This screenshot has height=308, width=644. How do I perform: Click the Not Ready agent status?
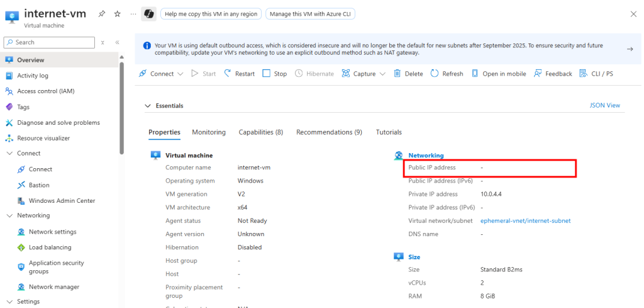[252, 221]
